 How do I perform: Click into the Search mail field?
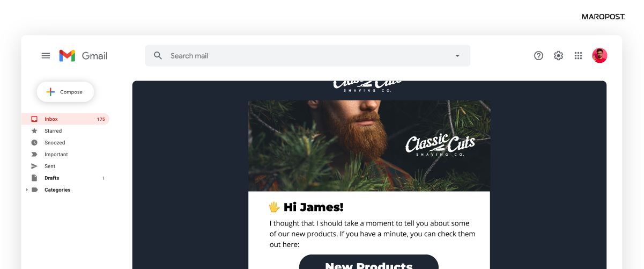pyautogui.click(x=308, y=56)
